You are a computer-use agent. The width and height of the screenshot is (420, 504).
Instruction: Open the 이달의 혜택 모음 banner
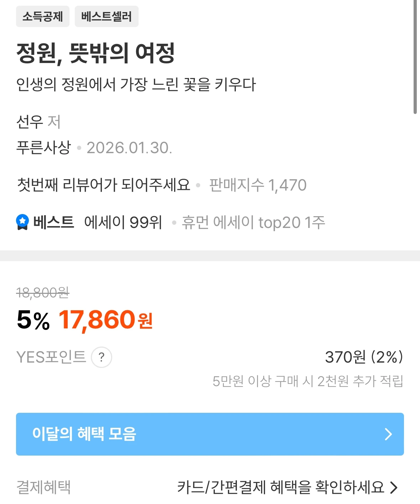[210, 434]
